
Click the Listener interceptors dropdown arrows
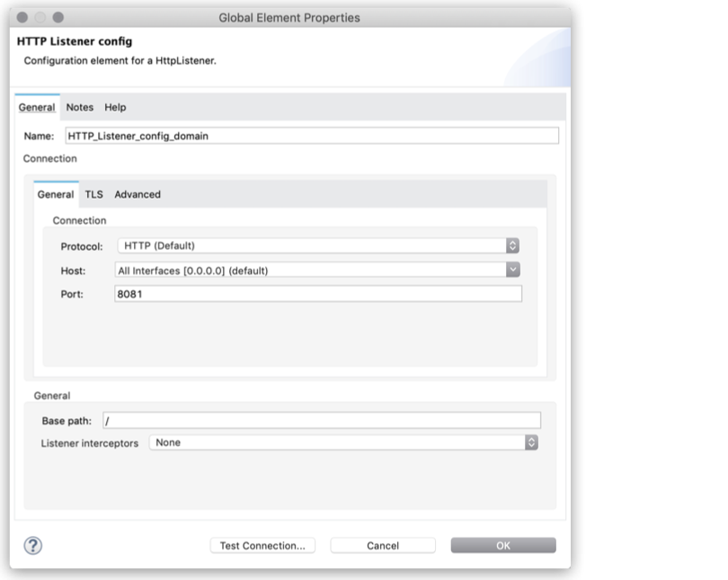[x=530, y=442]
